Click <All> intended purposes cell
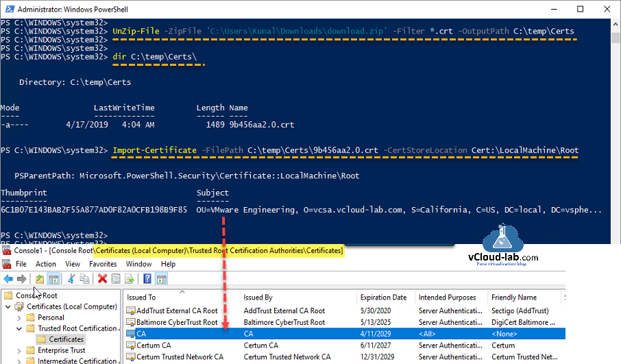 pos(427,334)
